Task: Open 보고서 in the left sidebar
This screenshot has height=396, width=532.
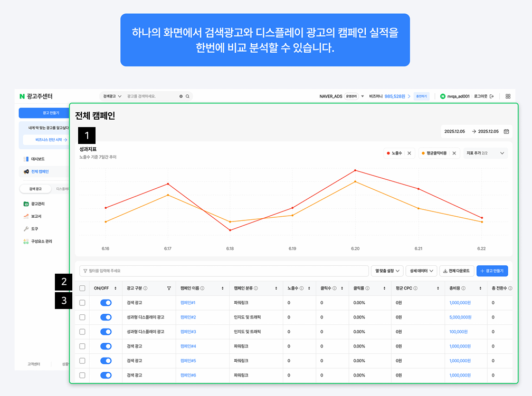Action: point(36,216)
